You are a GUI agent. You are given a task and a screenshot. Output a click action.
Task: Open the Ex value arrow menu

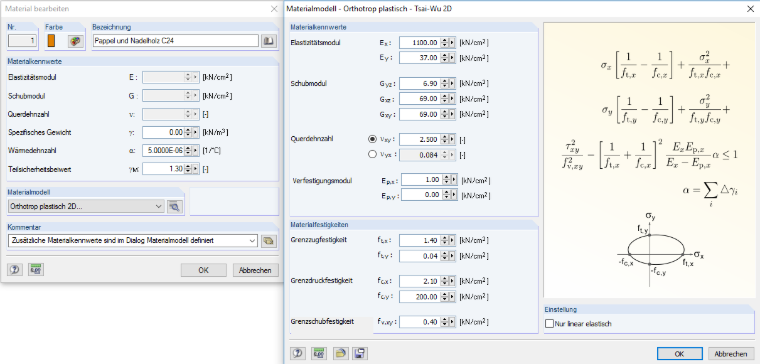tap(452, 43)
